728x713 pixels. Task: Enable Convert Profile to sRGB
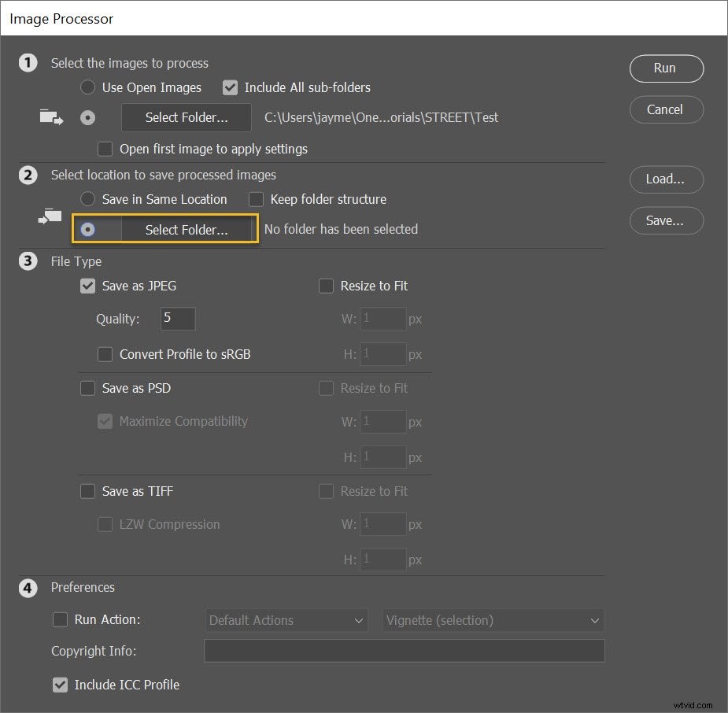click(105, 354)
